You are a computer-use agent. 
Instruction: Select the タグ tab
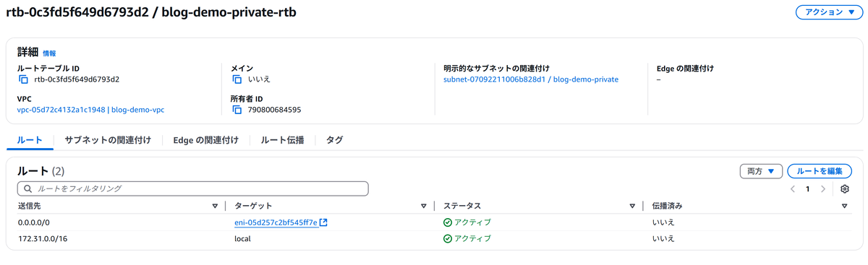point(334,140)
